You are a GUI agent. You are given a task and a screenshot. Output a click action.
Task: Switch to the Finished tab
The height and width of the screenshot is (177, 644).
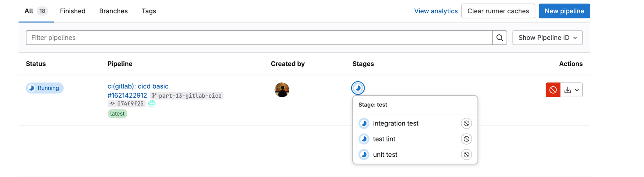(x=73, y=11)
